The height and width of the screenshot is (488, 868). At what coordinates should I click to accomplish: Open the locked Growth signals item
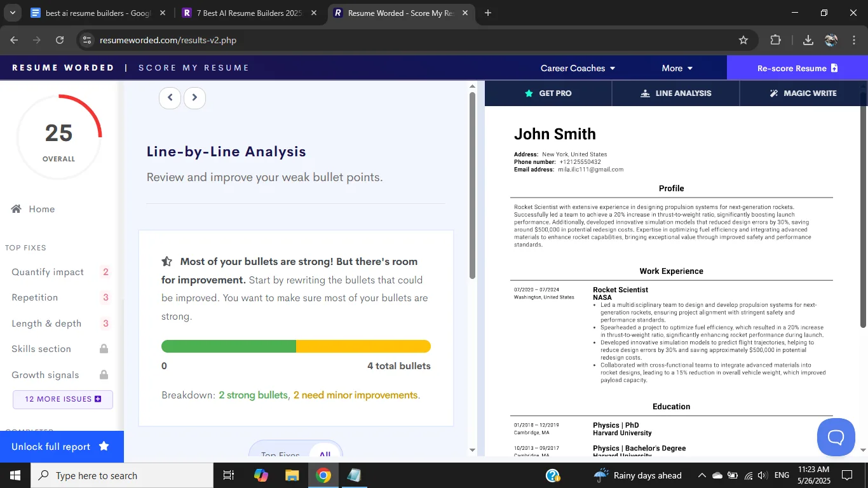(61, 375)
